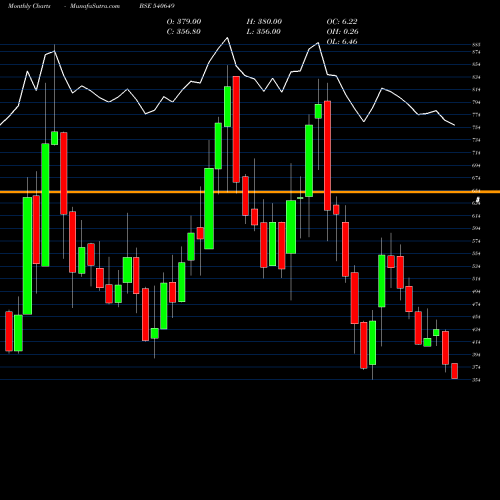Click the 374 price axis label
This screenshot has width=500, height=500.
tap(476, 367)
